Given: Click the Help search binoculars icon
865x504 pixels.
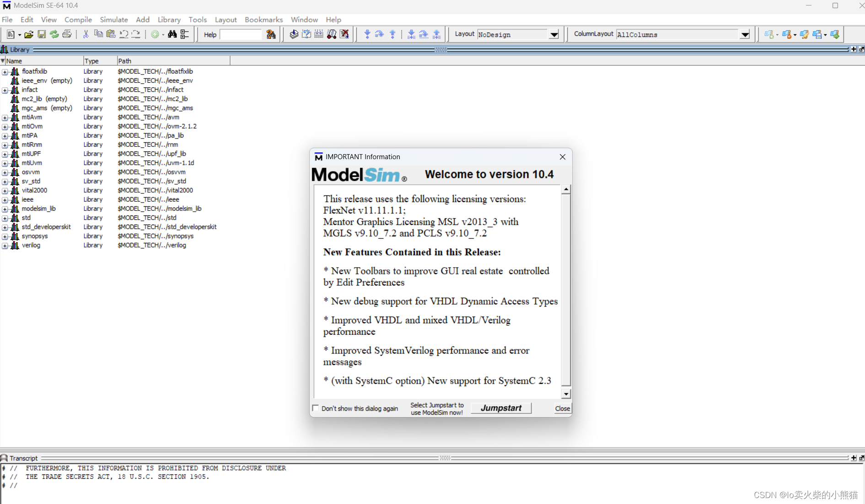Looking at the screenshot, I should [x=271, y=34].
